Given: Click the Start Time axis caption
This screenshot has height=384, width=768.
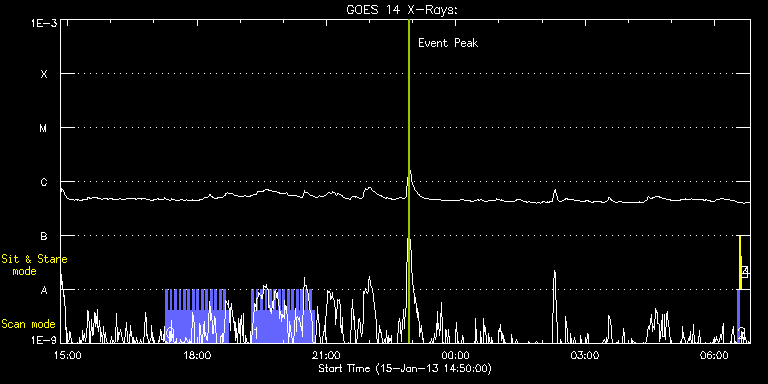Looking at the screenshot, I should click(x=405, y=368).
